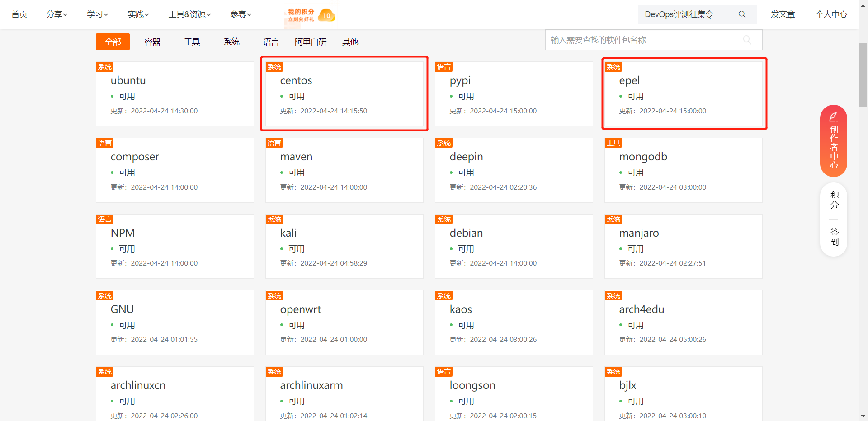Screen dimensions: 868x421
Task: Select the 阿里自研 category tab
Action: [311, 42]
